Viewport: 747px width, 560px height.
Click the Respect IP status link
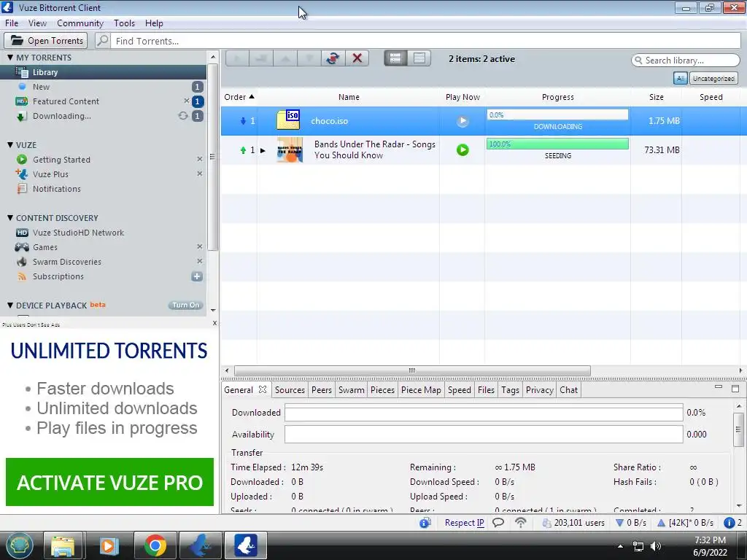(464, 522)
